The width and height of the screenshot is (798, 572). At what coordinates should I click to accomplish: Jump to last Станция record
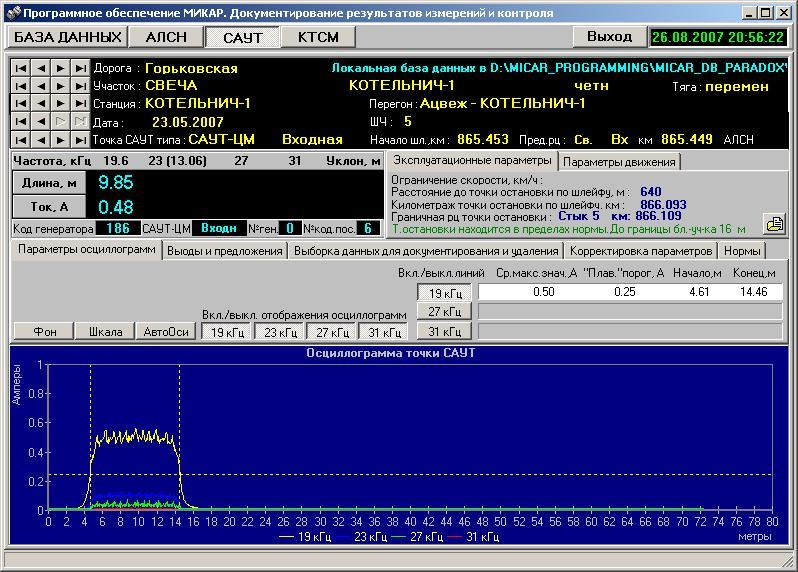click(x=79, y=104)
